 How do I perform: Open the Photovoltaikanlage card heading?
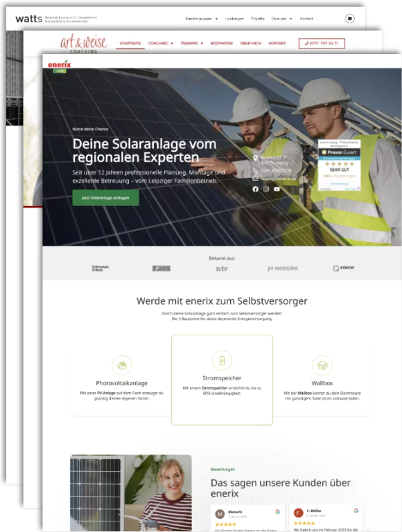pyautogui.click(x=121, y=383)
